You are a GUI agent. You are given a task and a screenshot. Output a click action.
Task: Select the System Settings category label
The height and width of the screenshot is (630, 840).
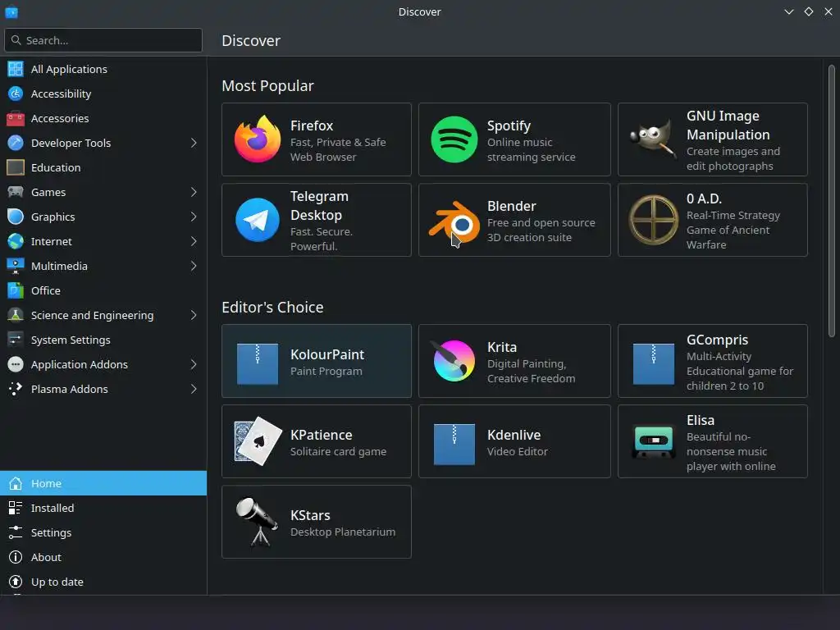click(x=71, y=340)
